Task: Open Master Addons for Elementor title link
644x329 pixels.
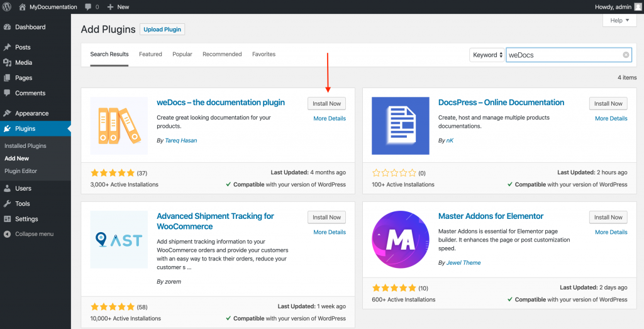Action: 491,216
